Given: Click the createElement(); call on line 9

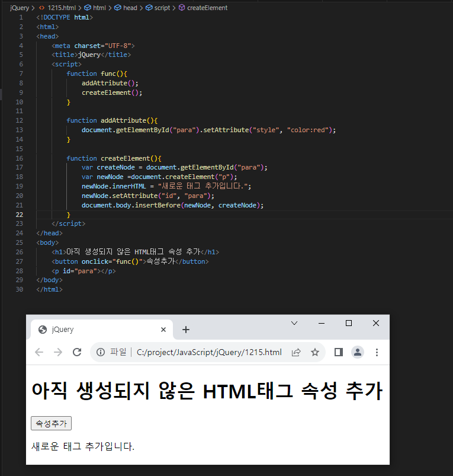Looking at the screenshot, I should (x=112, y=92).
